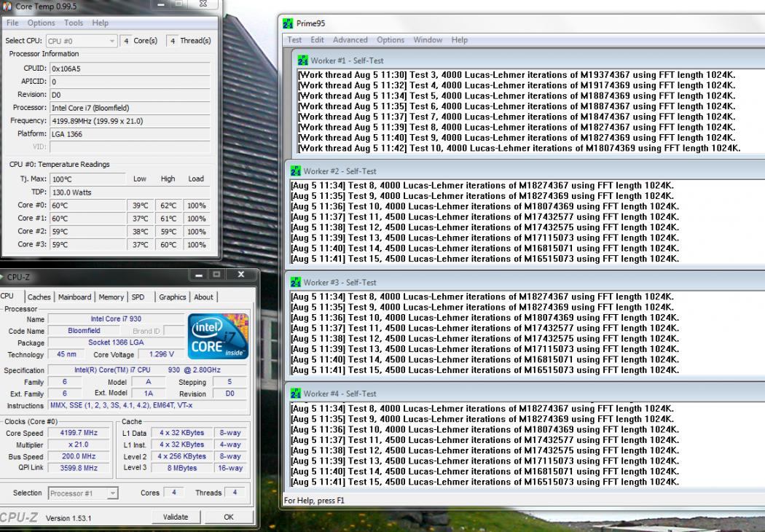
Task: Open the Prime95 Advanced menu
Action: 350,40
